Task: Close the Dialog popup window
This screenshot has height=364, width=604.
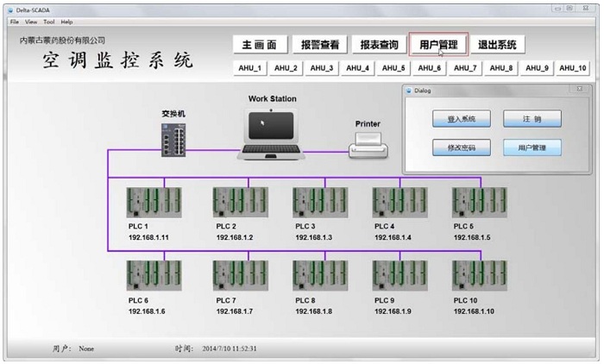Action: tap(579, 89)
